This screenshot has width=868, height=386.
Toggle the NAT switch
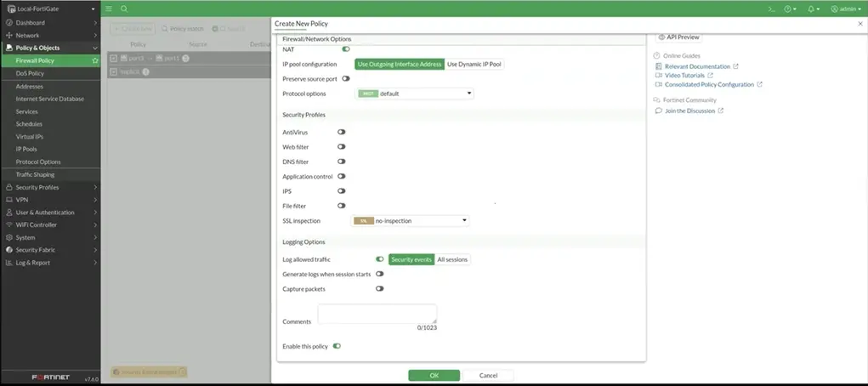click(x=346, y=49)
